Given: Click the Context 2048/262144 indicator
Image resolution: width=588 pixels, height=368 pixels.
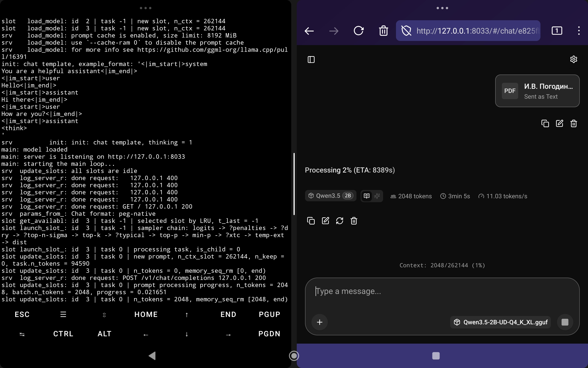Looking at the screenshot, I should tap(442, 265).
